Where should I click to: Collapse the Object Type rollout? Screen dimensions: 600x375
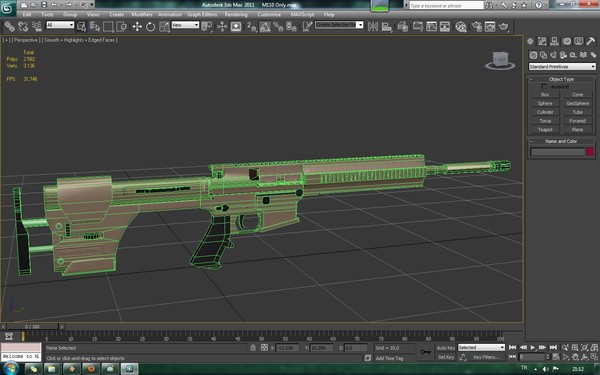point(561,79)
